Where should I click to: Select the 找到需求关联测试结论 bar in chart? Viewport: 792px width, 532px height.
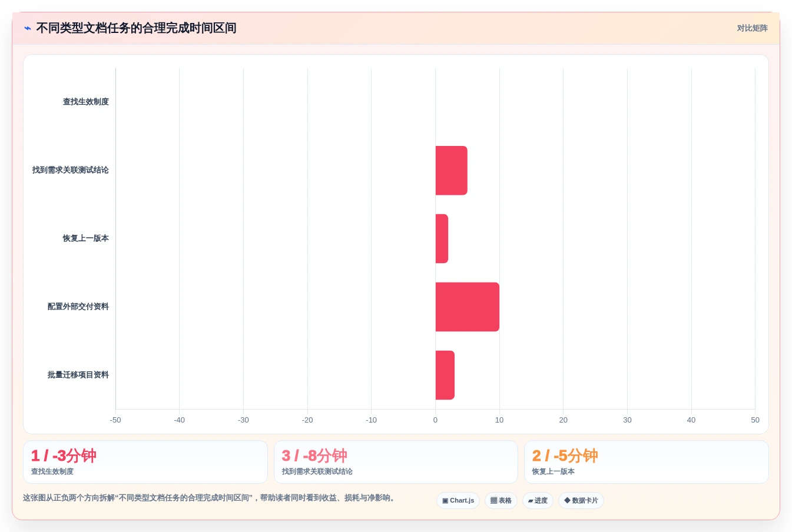click(451, 171)
